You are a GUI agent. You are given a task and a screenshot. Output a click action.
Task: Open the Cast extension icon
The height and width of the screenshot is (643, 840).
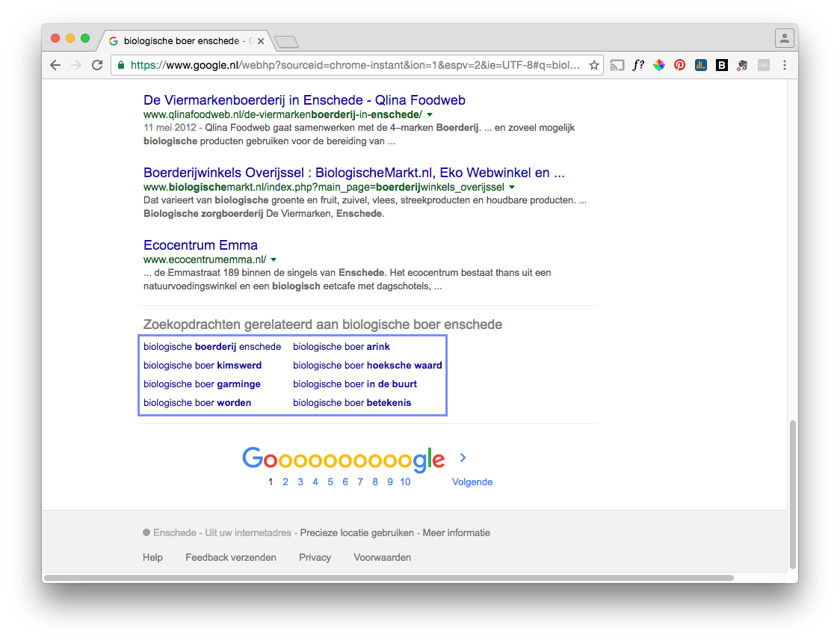click(617, 65)
